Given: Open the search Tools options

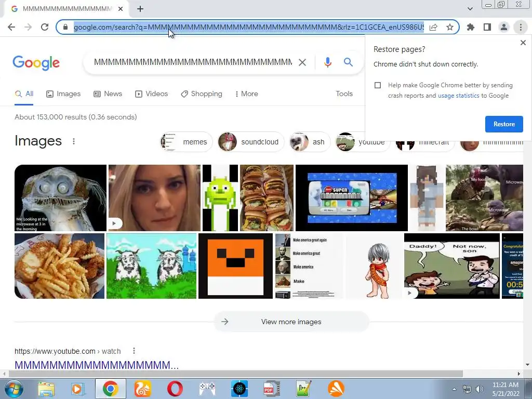Looking at the screenshot, I should (344, 94).
